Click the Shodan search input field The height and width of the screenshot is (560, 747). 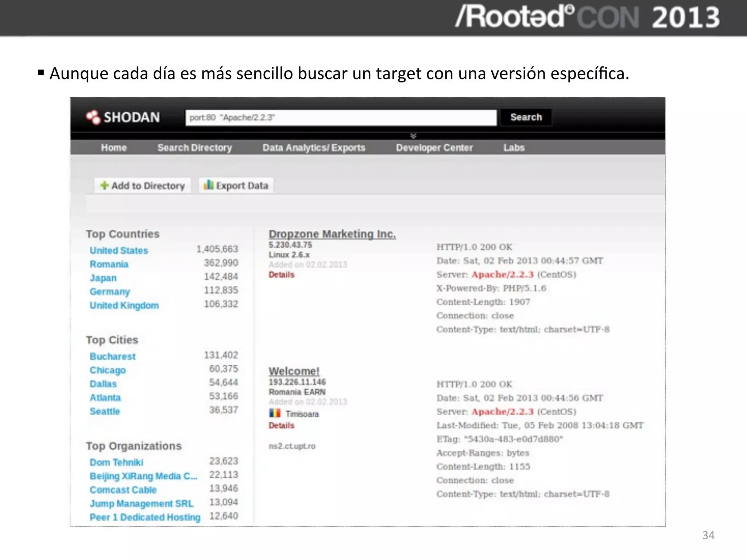[x=341, y=118]
